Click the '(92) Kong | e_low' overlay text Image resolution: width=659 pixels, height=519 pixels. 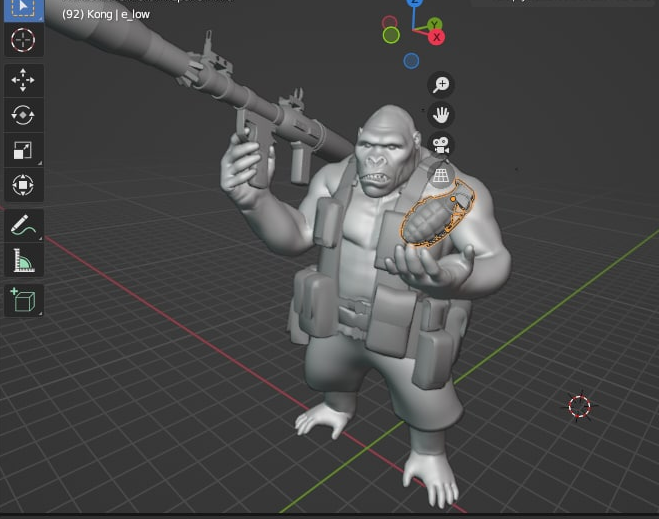(105, 14)
